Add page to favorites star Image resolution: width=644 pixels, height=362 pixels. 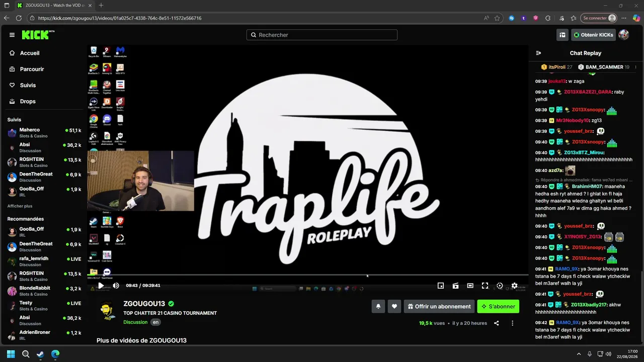[x=497, y=18]
